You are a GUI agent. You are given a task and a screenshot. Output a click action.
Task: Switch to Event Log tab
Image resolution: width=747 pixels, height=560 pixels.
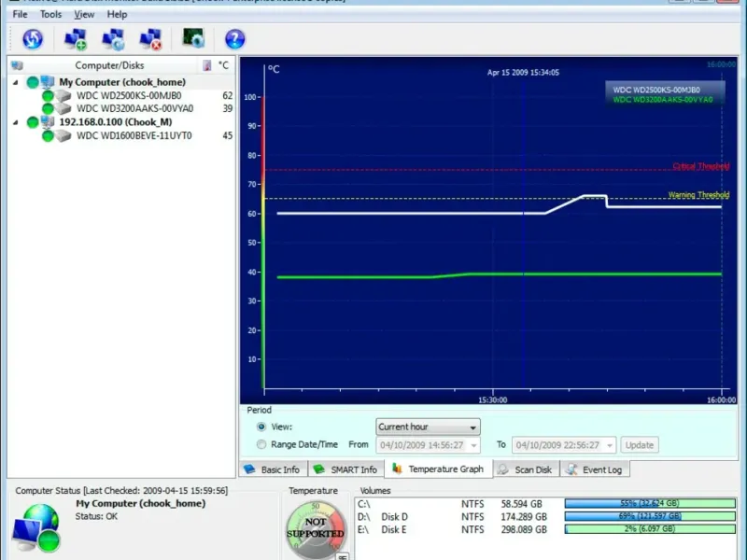595,469
